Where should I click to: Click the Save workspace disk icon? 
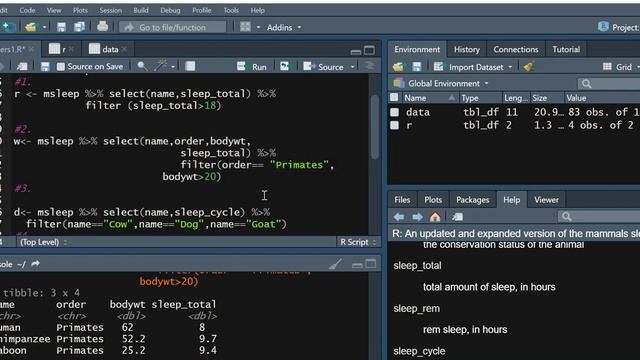[417, 67]
